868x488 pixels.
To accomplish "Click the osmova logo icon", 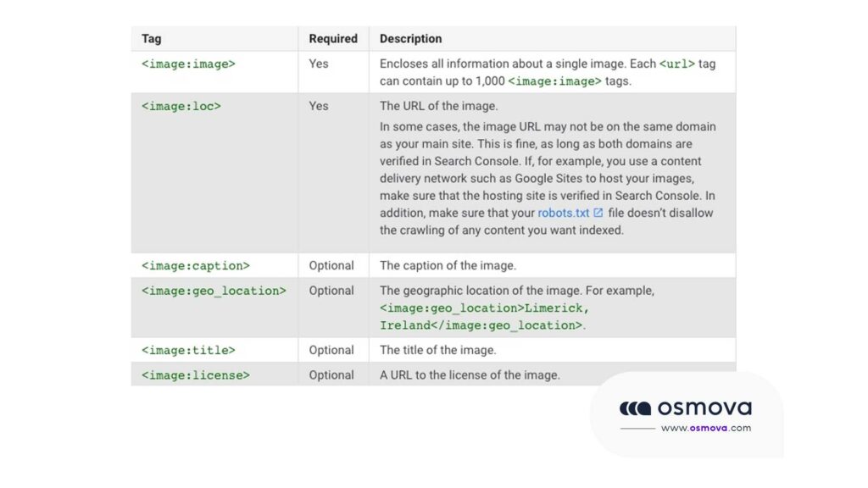I will (x=635, y=408).
